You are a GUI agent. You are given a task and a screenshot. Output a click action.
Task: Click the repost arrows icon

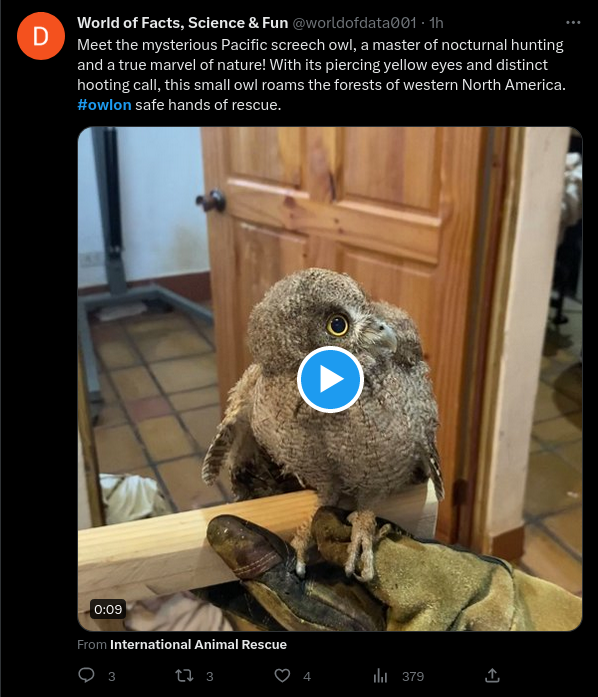pyautogui.click(x=184, y=676)
